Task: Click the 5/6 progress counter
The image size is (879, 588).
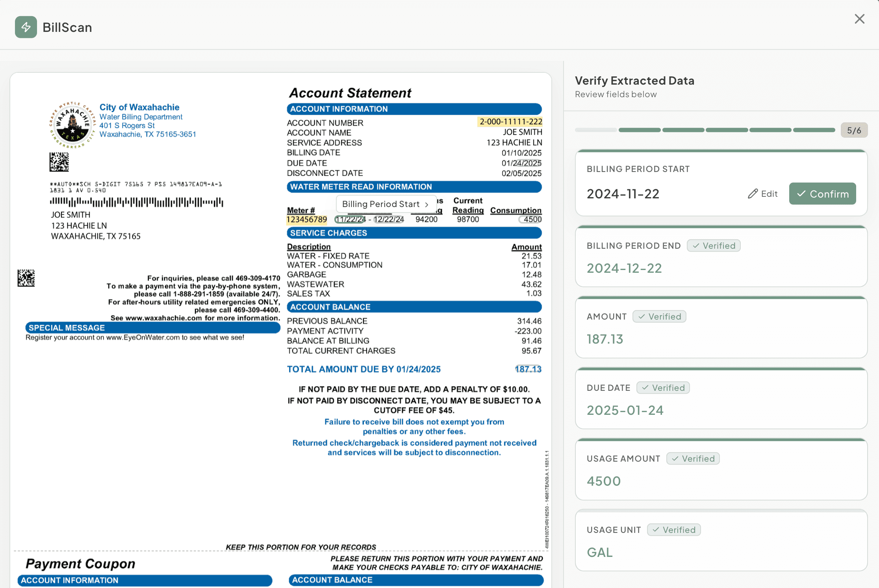Action: [x=854, y=130]
